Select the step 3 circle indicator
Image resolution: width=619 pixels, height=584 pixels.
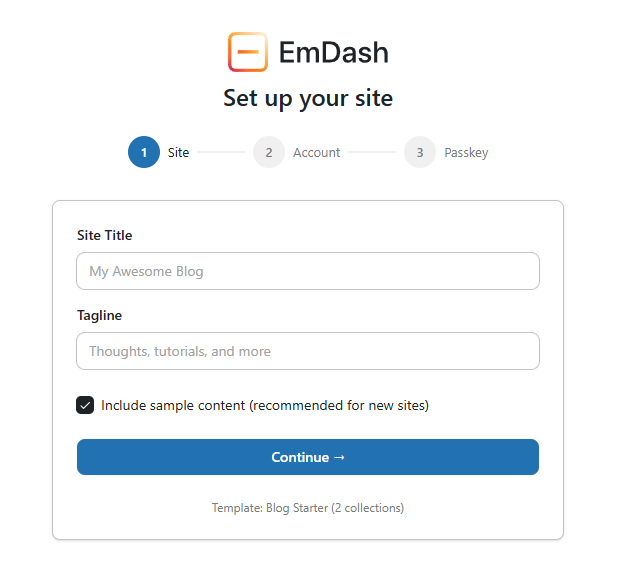tap(420, 153)
